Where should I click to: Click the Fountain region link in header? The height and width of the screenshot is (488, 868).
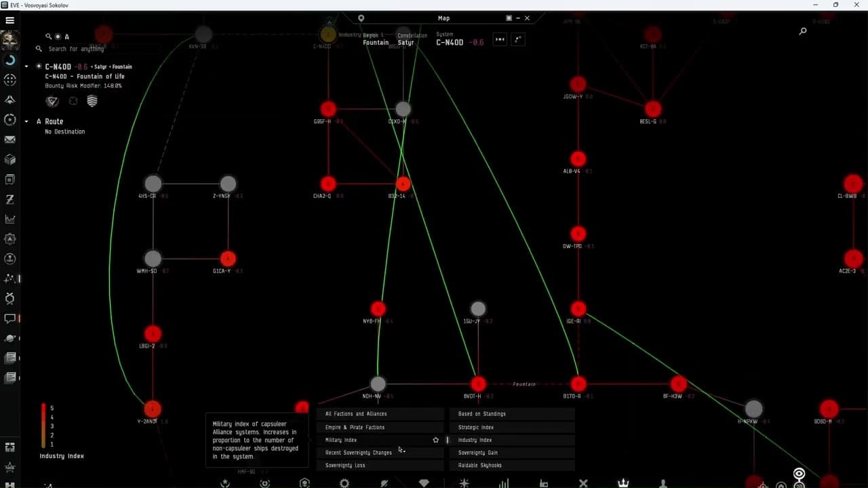[376, 43]
